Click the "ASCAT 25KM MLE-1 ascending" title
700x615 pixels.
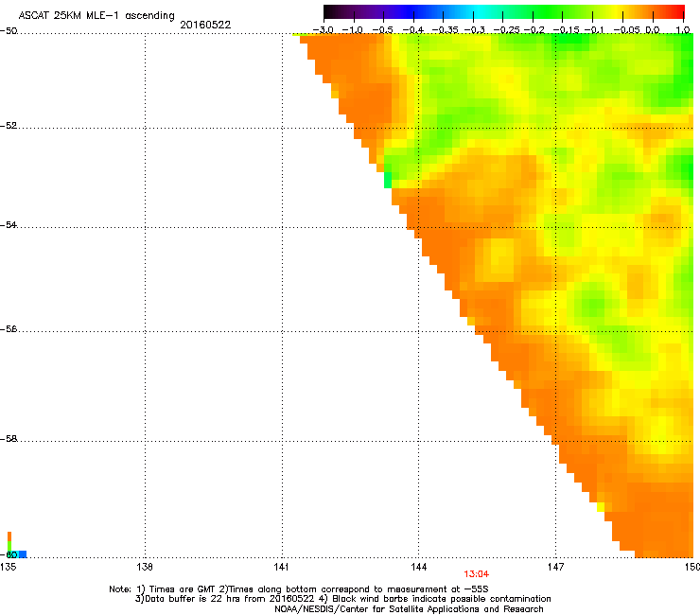tap(96, 16)
